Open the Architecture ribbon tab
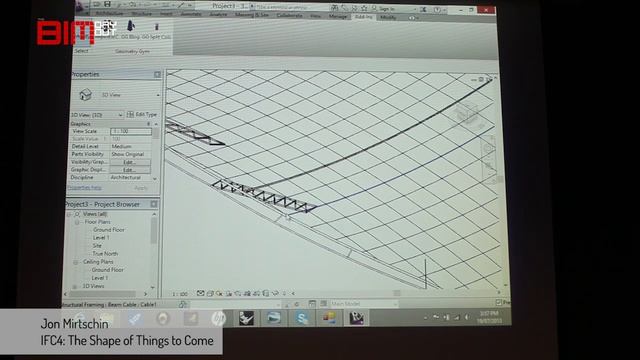 point(109,13)
